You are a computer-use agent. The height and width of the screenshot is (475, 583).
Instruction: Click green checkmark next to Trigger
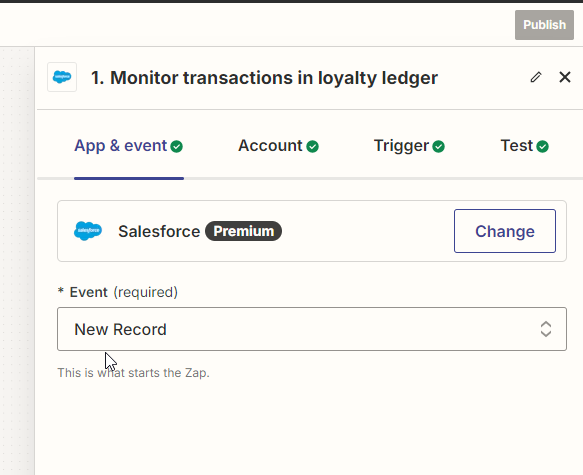(439, 146)
